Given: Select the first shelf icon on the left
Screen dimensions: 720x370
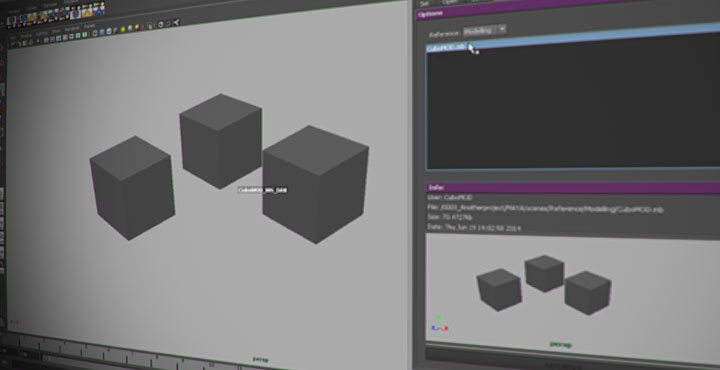Looking at the screenshot, I should tap(11, 21).
